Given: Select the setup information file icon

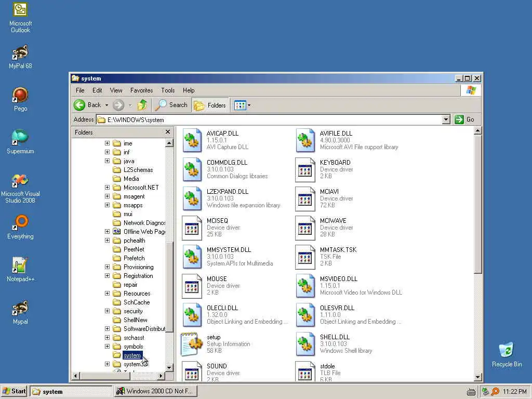Looking at the screenshot, I should (x=190, y=344).
